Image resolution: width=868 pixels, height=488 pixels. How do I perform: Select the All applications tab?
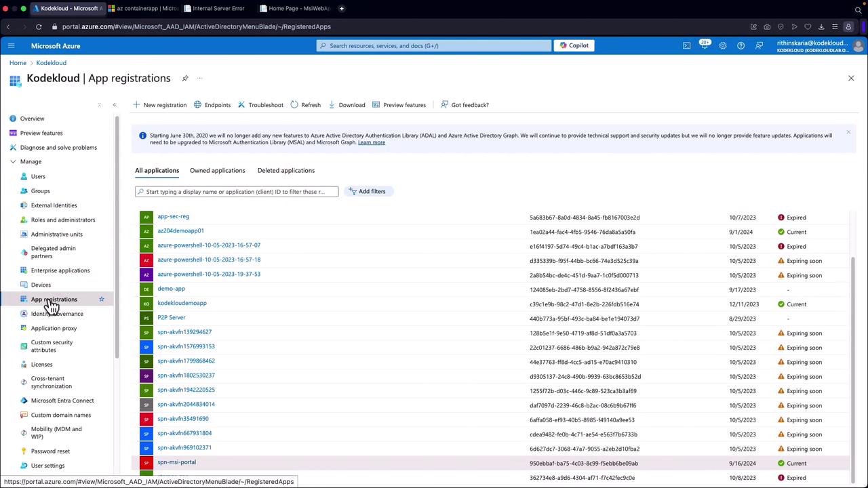click(x=157, y=170)
